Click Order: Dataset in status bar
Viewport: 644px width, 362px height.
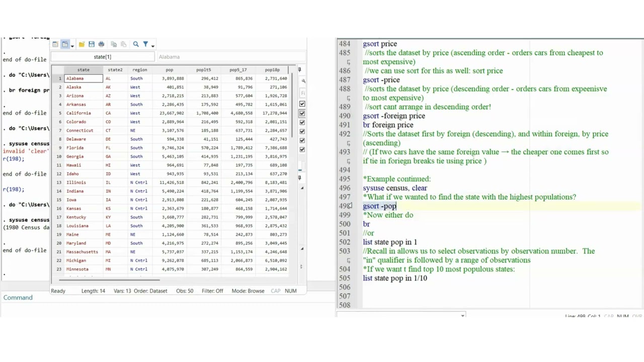click(150, 291)
